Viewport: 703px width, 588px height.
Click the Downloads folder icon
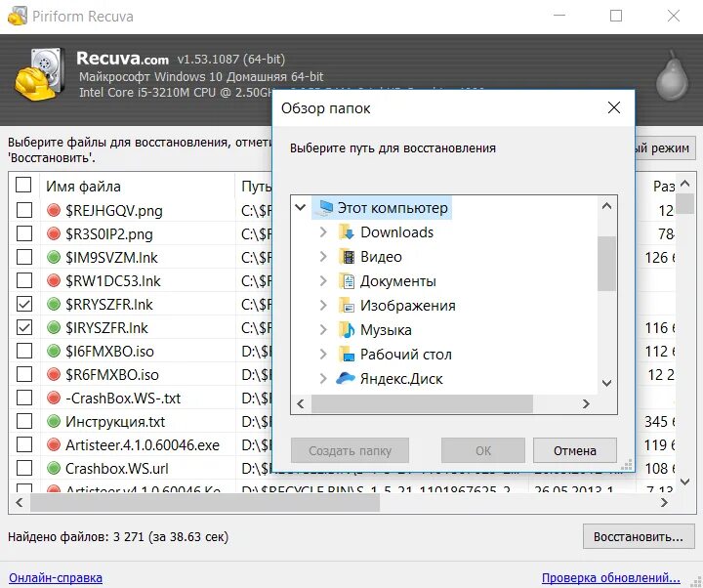347,231
